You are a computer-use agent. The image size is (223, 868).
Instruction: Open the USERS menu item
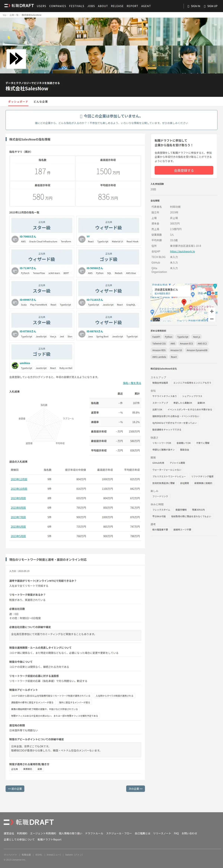tap(41, 6)
